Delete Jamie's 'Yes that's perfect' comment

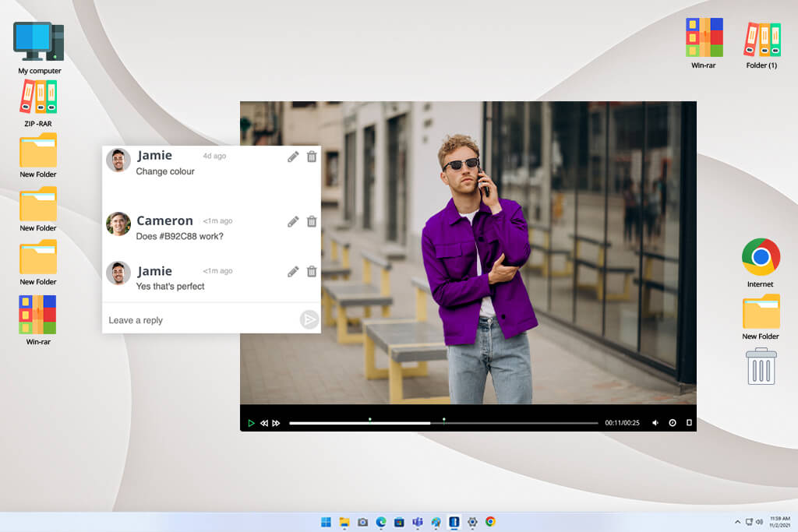312,271
